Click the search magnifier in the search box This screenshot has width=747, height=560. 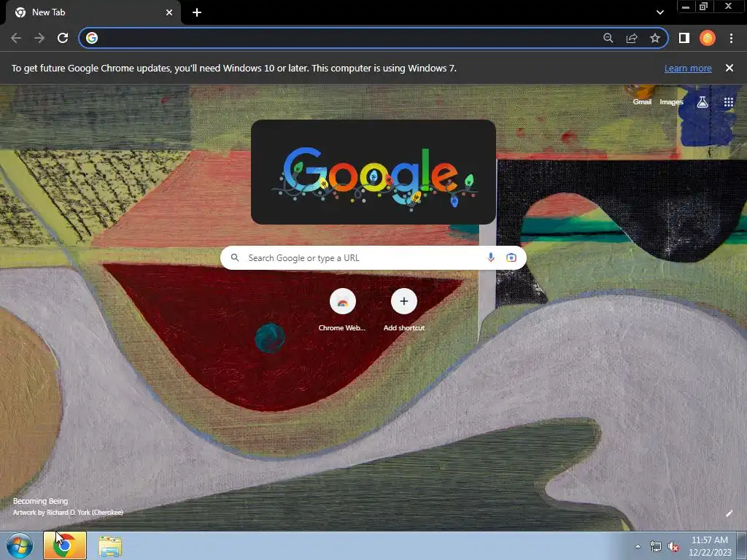[x=235, y=257]
